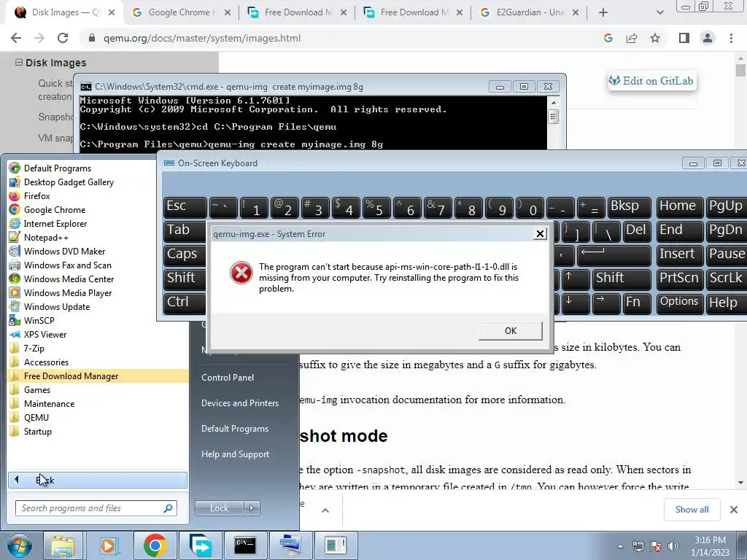Switch to the Google Chrome H... tab

(179, 12)
